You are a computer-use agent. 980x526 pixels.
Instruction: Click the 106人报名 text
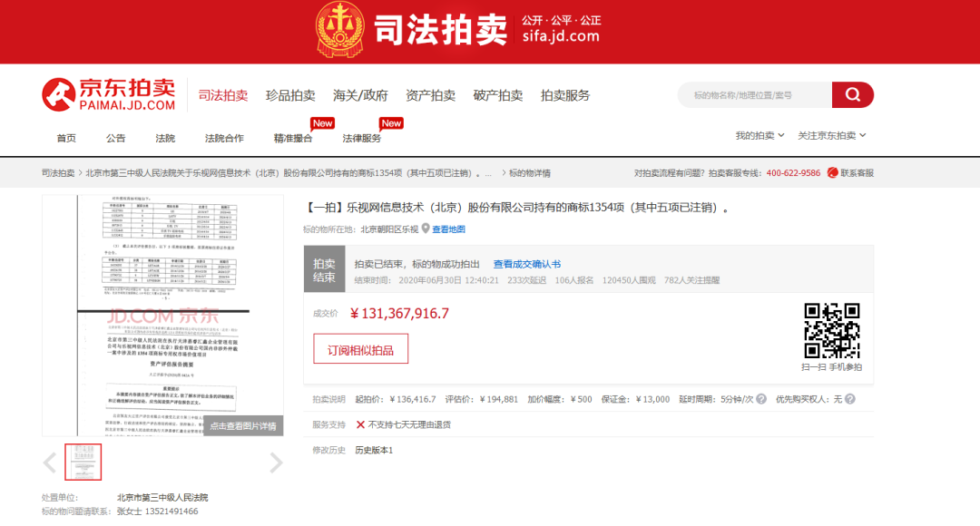pos(574,280)
